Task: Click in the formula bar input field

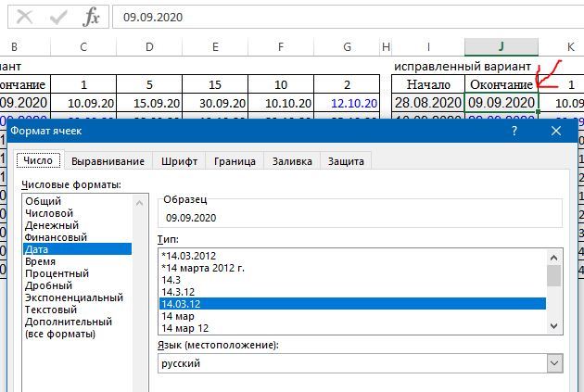Action: click(343, 17)
